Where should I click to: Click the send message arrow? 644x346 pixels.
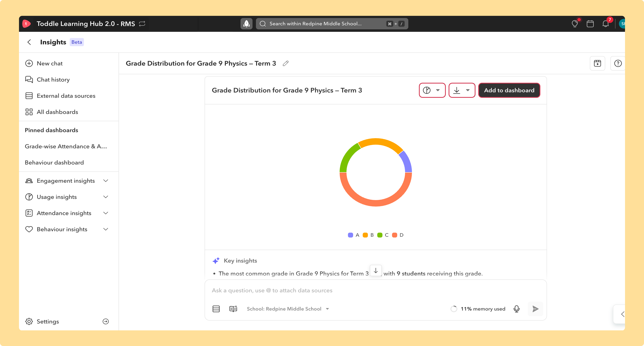[535, 309]
